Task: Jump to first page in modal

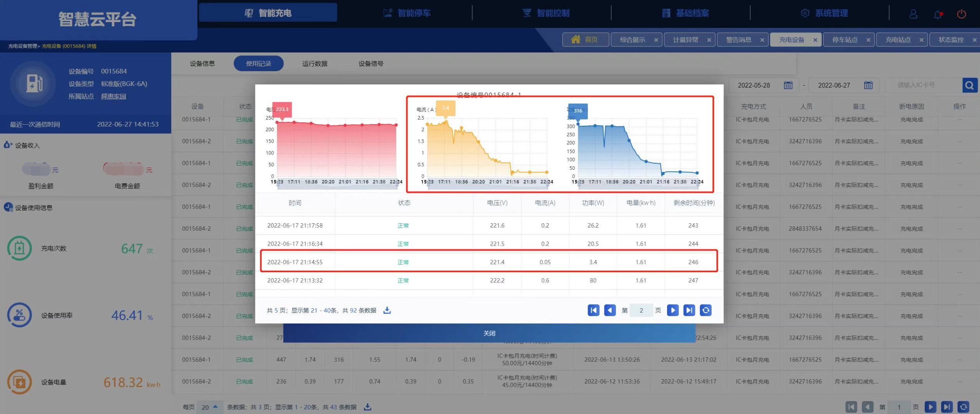Action: (x=593, y=310)
